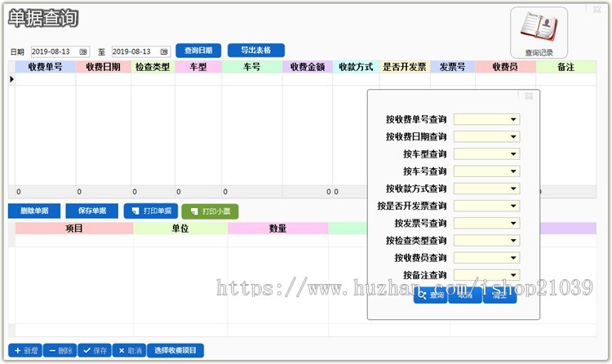Viewport: 612px width, 364px height.
Task: Open the 查询记录 notebook icon
Action: click(539, 33)
